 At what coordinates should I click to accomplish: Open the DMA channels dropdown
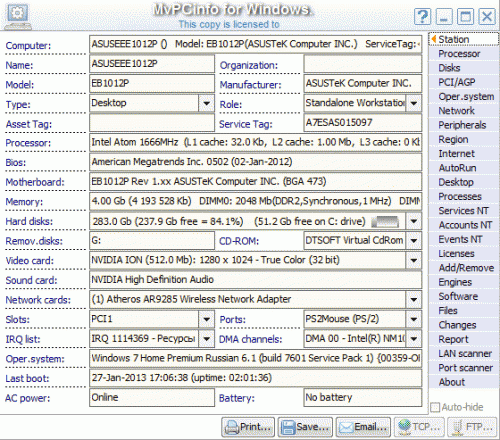point(414,339)
